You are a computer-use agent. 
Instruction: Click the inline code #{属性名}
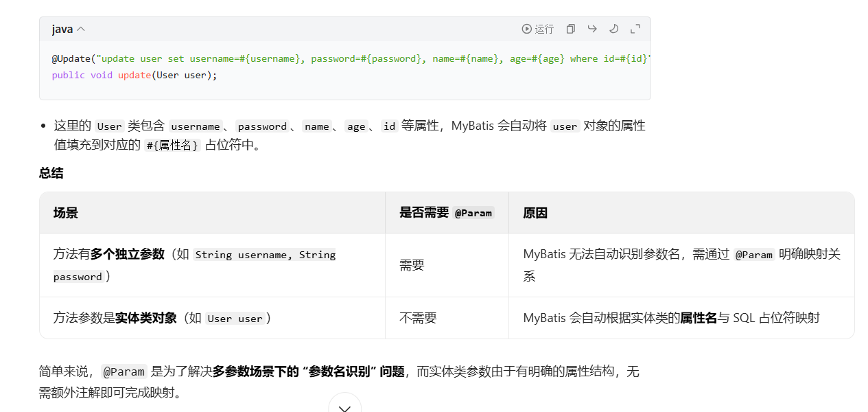[172, 146]
